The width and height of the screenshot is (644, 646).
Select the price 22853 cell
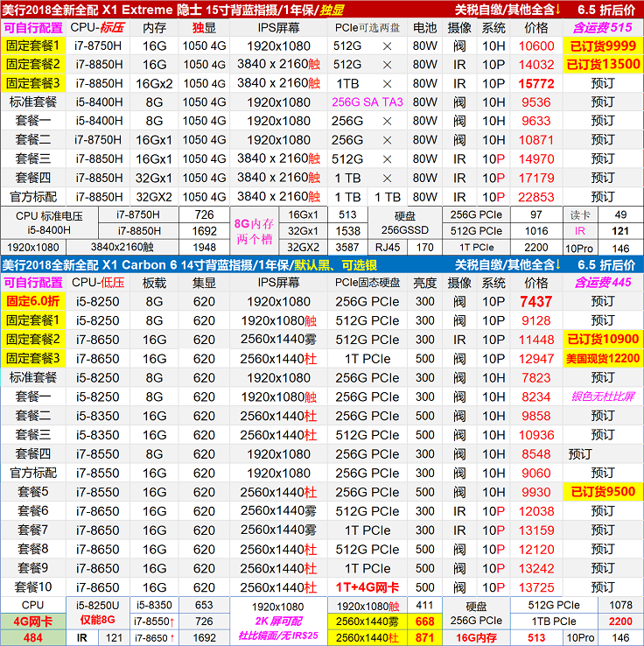[536, 197]
